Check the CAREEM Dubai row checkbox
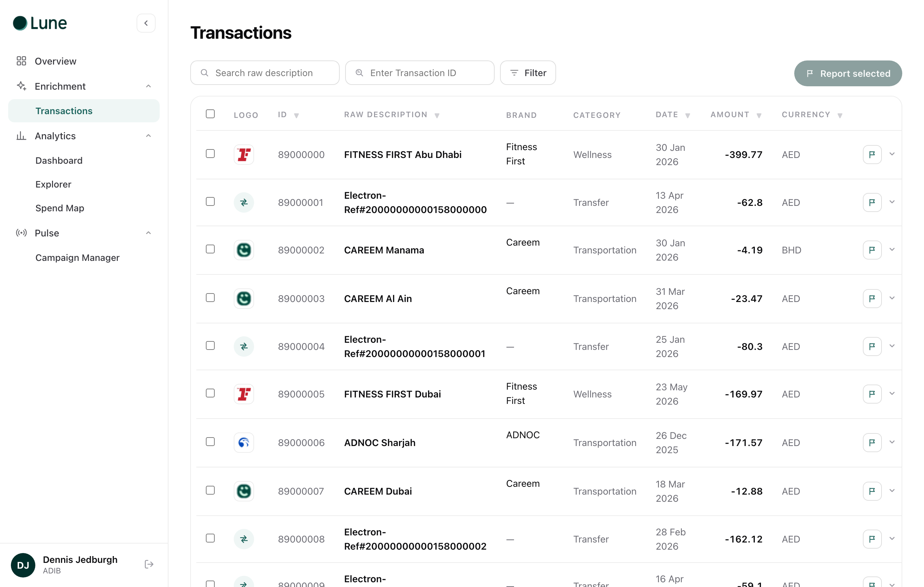The image size is (924, 587). click(210, 490)
